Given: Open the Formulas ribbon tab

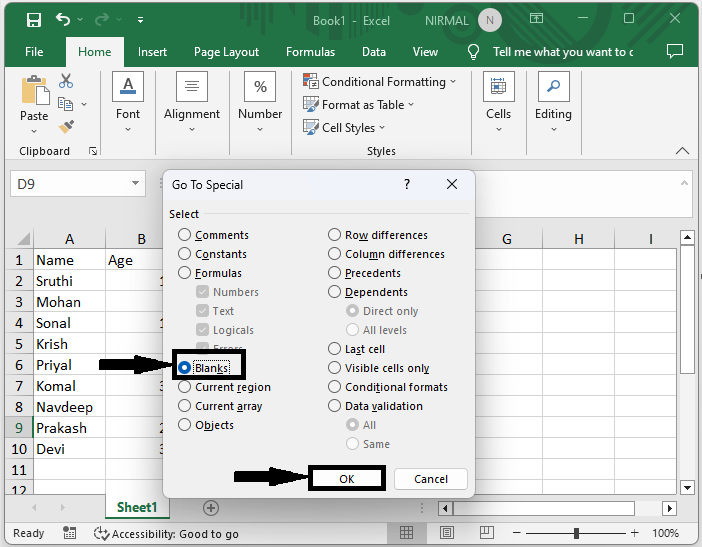Looking at the screenshot, I should click(x=310, y=52).
